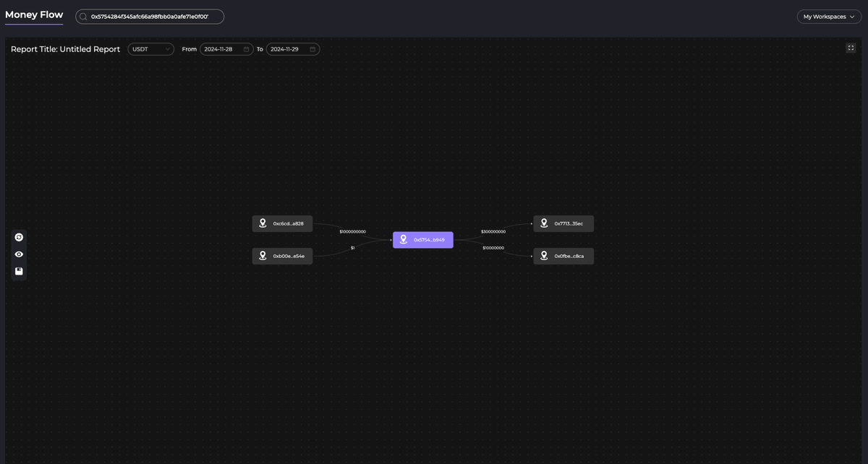Image resolution: width=868 pixels, height=464 pixels.
Task: Click pin icon on highlighted 0x5754...b949 node
Action: coord(404,240)
